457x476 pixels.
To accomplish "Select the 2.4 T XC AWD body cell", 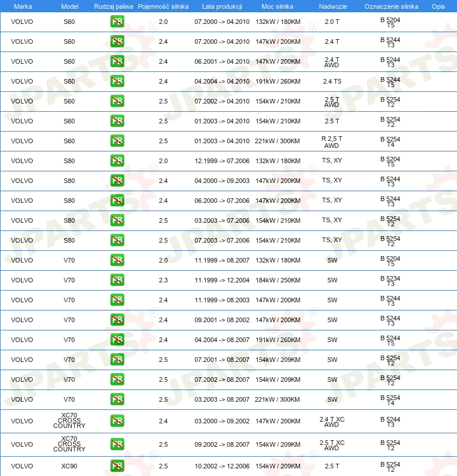I will click(x=332, y=422).
